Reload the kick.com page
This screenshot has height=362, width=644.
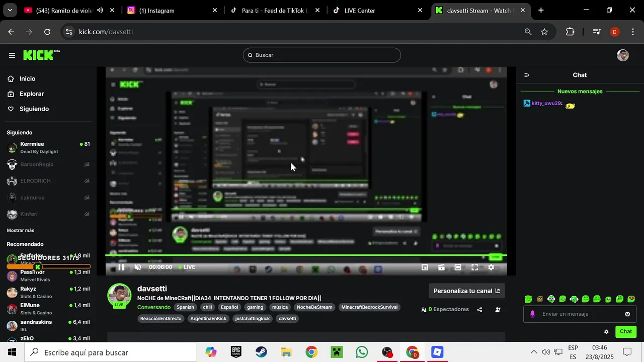tap(47, 32)
